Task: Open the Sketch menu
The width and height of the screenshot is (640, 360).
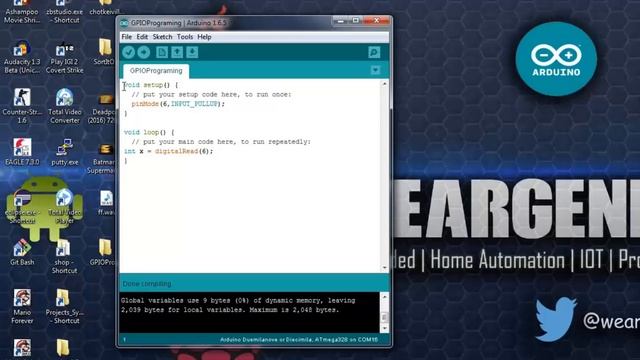Action: tap(162, 37)
